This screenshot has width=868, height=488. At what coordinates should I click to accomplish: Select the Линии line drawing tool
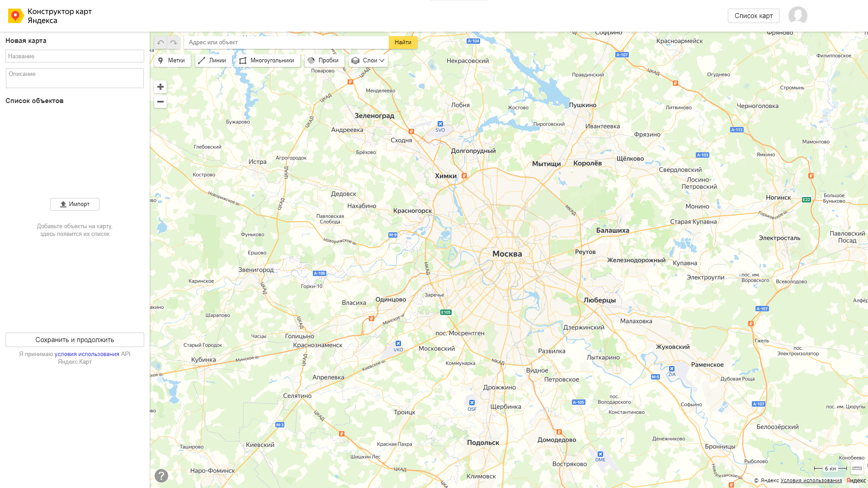[213, 61]
